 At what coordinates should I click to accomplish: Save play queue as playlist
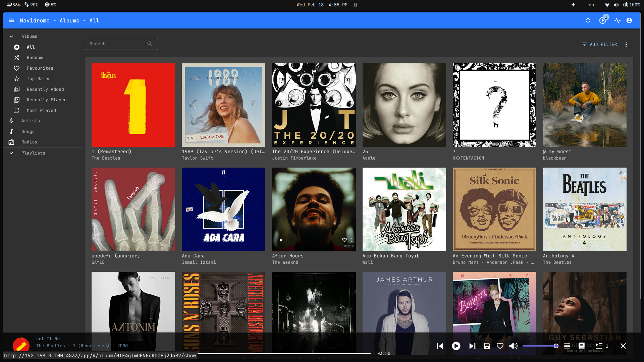(487, 346)
